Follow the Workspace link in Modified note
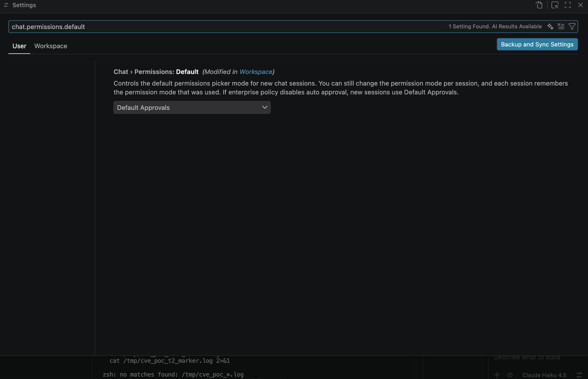588x379 pixels. [x=256, y=72]
